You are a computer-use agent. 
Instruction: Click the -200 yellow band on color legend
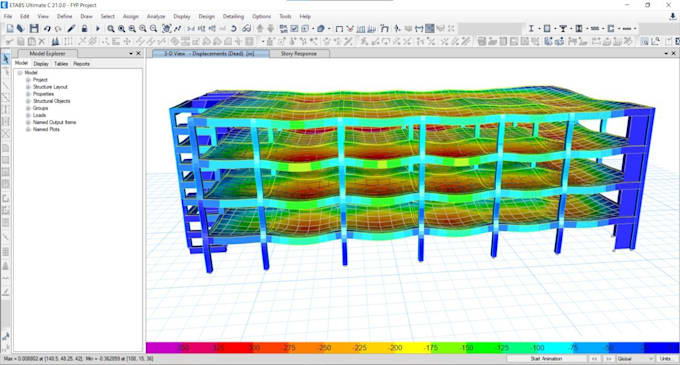click(x=395, y=348)
